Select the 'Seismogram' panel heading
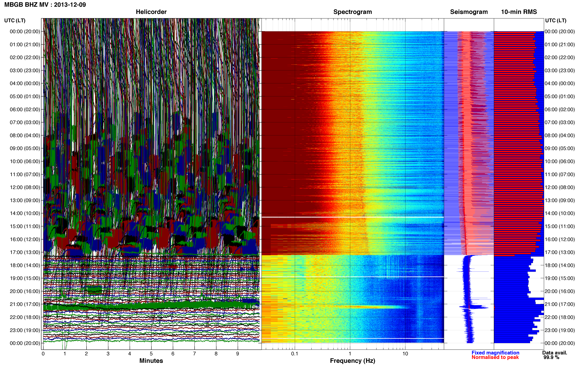588x368 pixels. (x=469, y=12)
